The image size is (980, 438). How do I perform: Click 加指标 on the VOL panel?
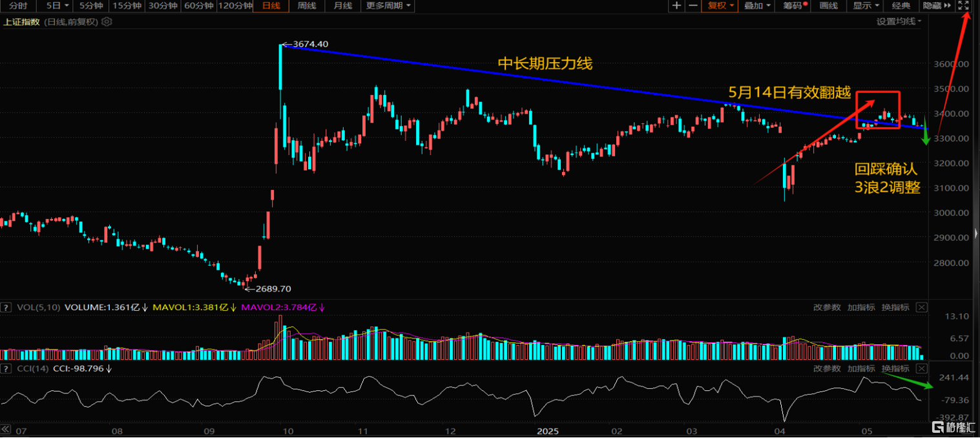click(x=861, y=308)
